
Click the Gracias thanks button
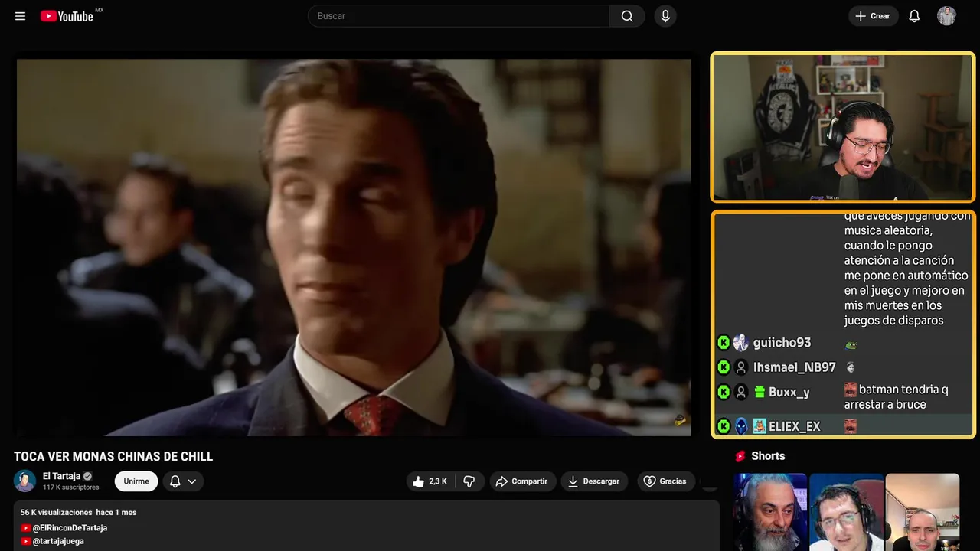(665, 481)
